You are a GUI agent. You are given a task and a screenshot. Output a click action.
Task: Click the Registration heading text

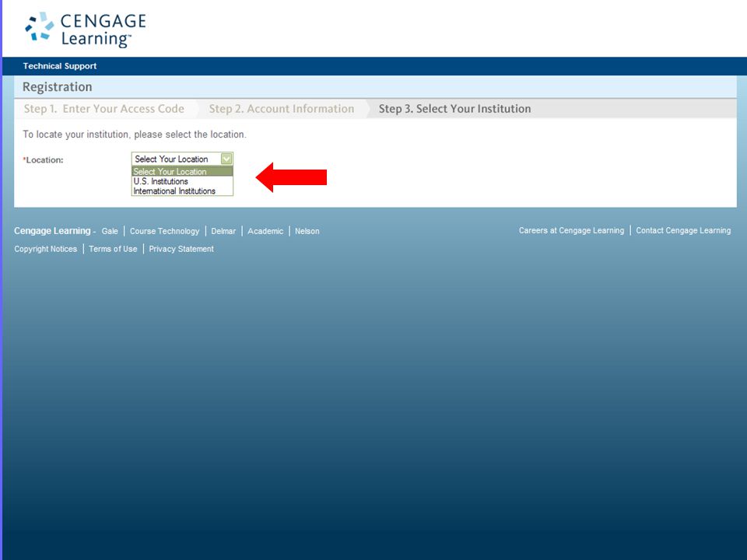(x=57, y=86)
